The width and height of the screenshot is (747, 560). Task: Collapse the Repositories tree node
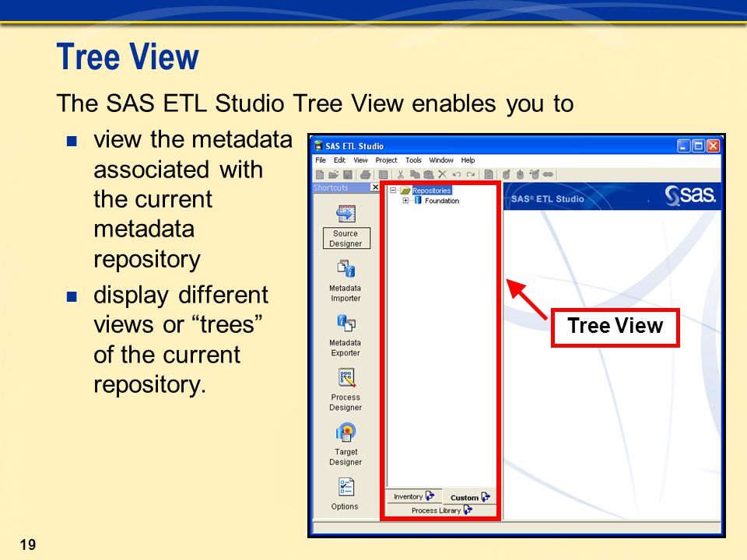point(393,191)
